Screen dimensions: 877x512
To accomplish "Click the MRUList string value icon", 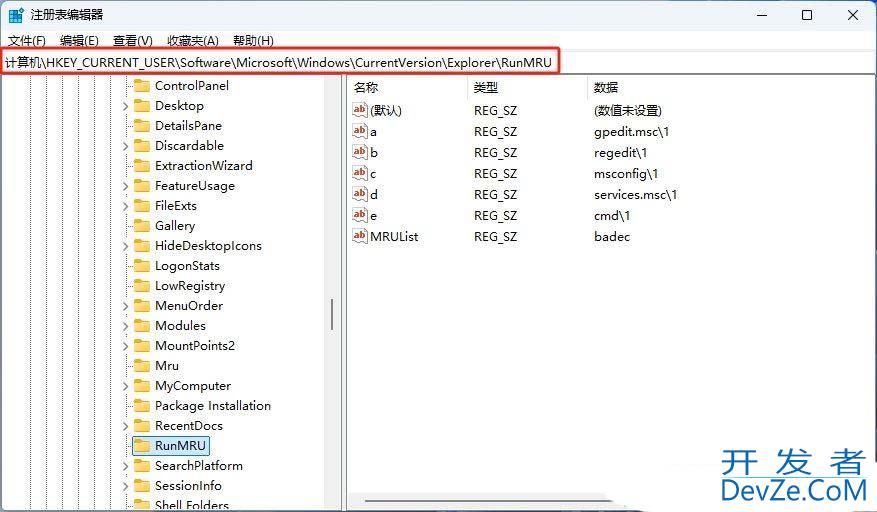I will 360,236.
